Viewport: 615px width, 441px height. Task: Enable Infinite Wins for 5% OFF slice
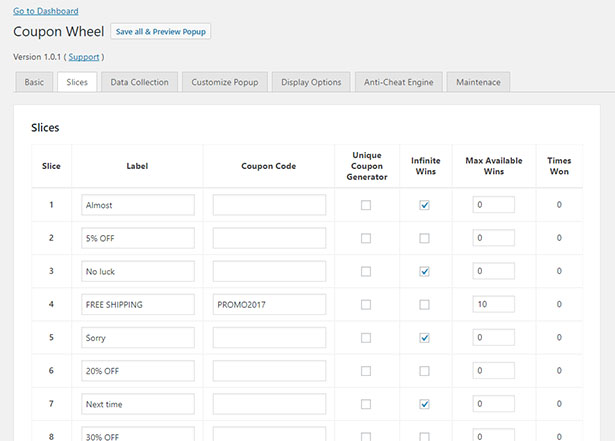pos(424,238)
